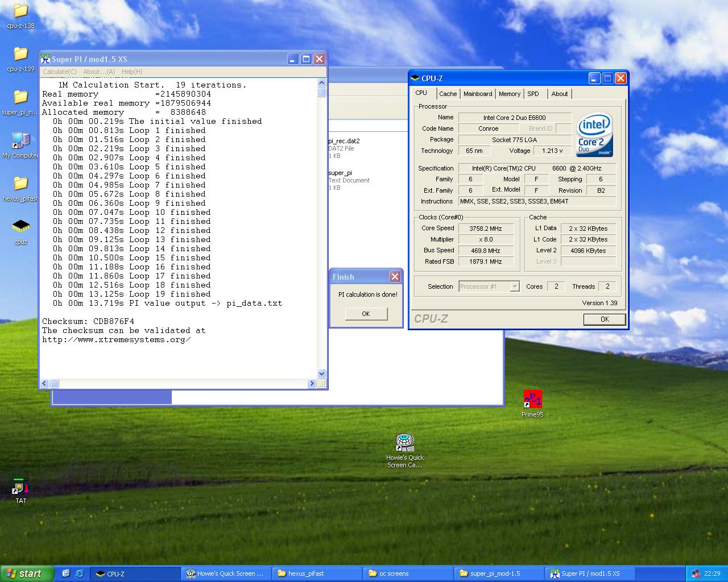Click the Show Desktop quick launch icon
The image size is (728, 582).
pyautogui.click(x=65, y=573)
